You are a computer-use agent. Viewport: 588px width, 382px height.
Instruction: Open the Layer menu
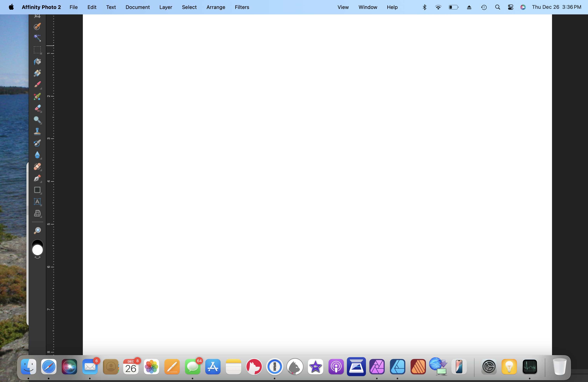coord(165,7)
